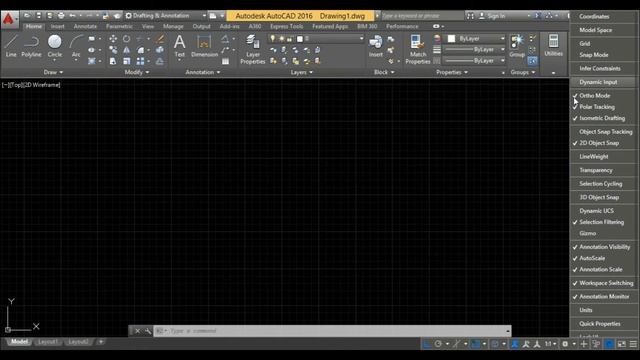Click the white color swatch in Properties panel
The image size is (640, 360).
pos(451,39)
